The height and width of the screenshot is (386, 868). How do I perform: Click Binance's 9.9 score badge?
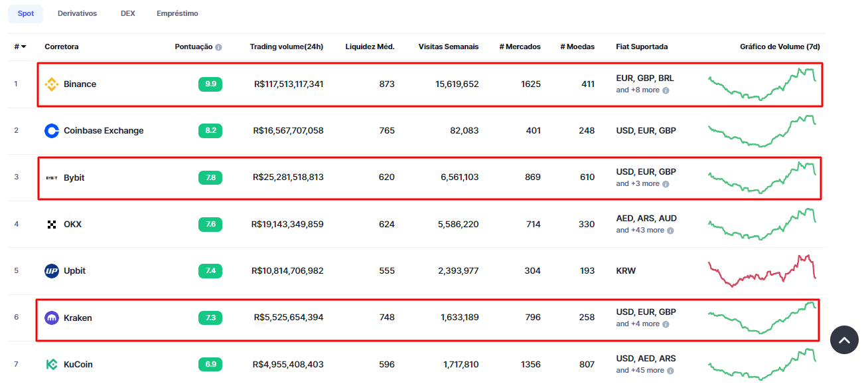click(x=210, y=84)
